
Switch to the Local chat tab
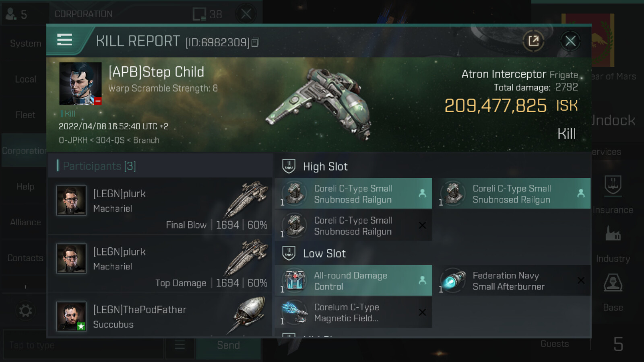point(25,79)
